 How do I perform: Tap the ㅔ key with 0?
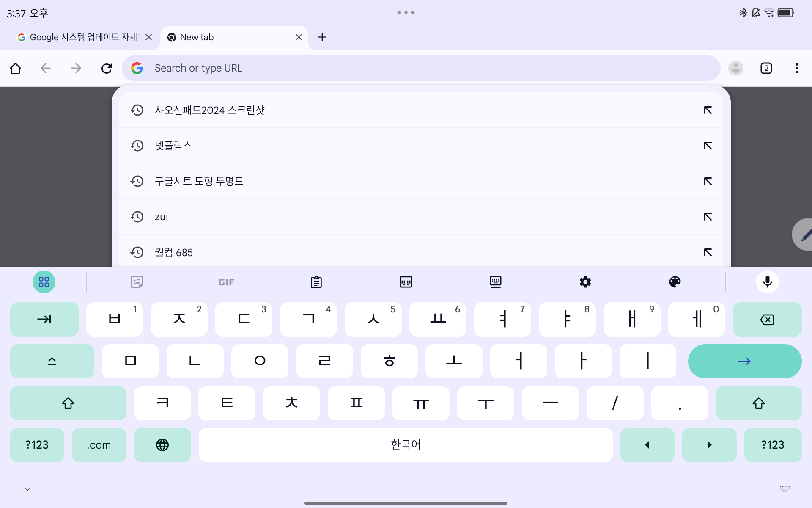(697, 319)
